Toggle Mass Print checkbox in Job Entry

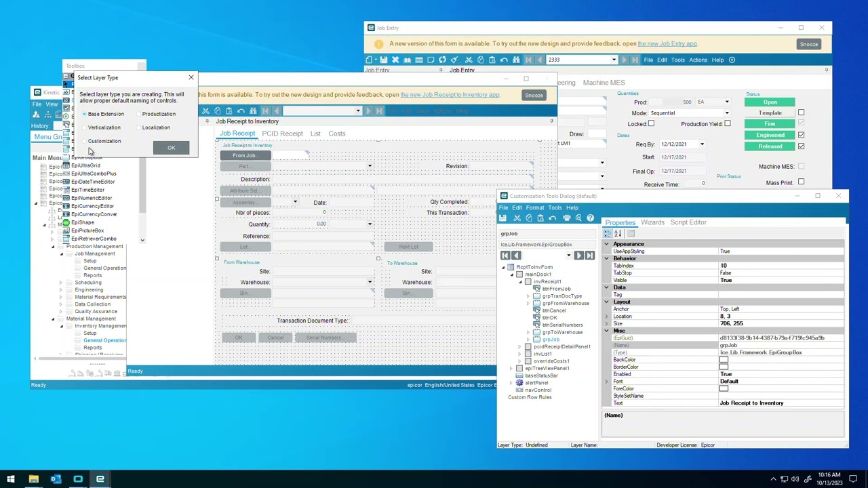click(801, 182)
